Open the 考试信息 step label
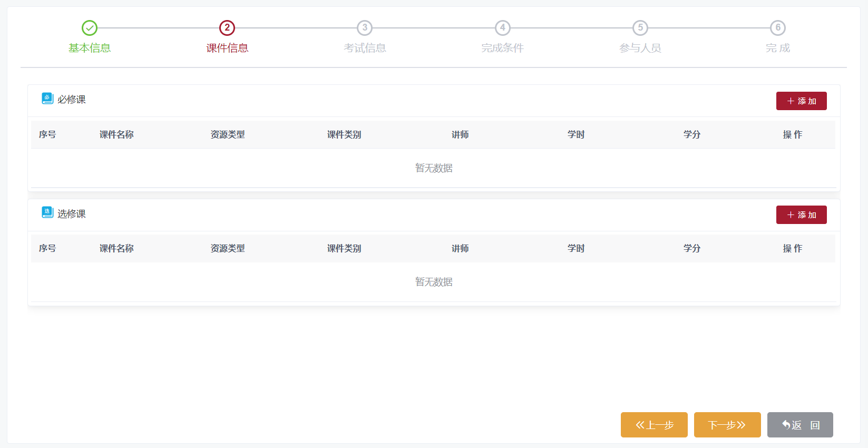Viewport: 868px width, 448px height. pos(365,48)
